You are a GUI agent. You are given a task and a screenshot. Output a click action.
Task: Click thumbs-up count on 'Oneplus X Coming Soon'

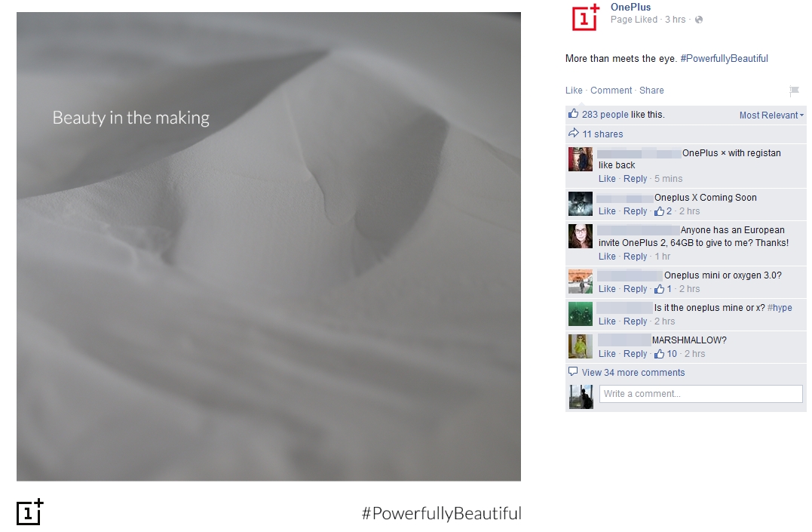click(x=663, y=211)
